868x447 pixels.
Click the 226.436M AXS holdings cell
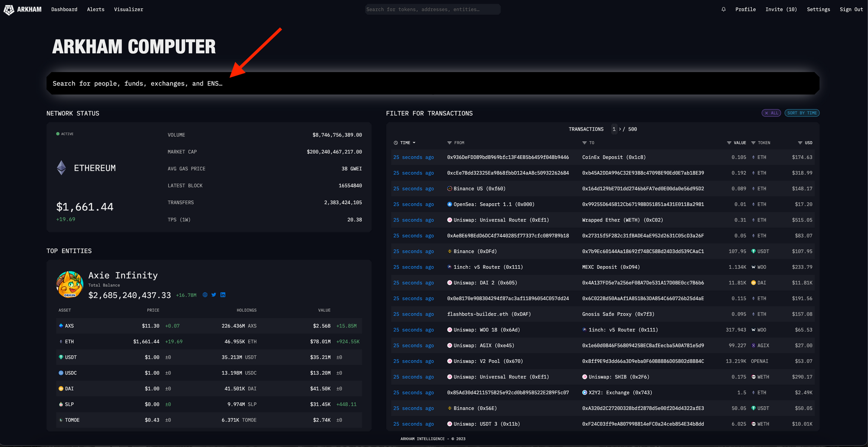click(239, 326)
